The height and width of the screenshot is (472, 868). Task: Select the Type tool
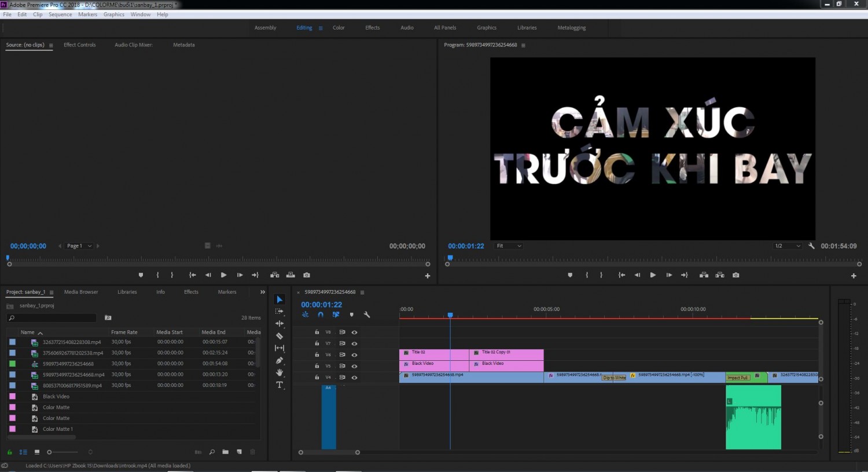coord(279,385)
